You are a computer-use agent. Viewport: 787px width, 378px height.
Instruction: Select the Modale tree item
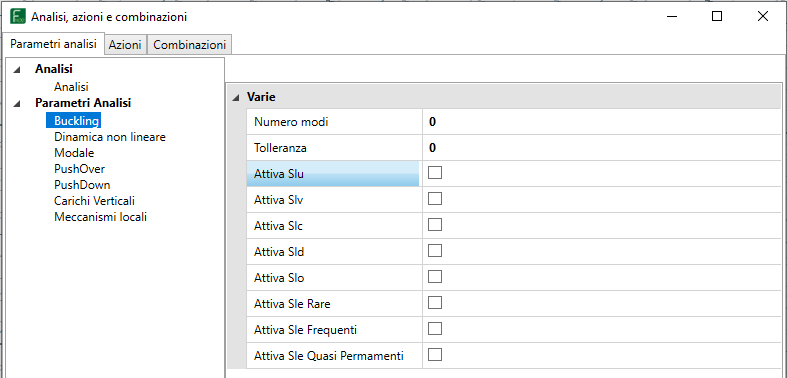point(74,153)
